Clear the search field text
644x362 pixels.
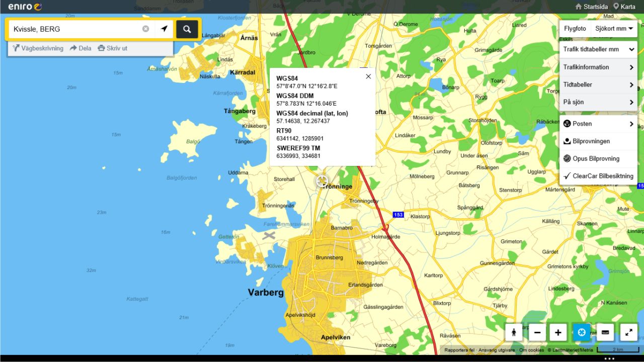coord(146,29)
